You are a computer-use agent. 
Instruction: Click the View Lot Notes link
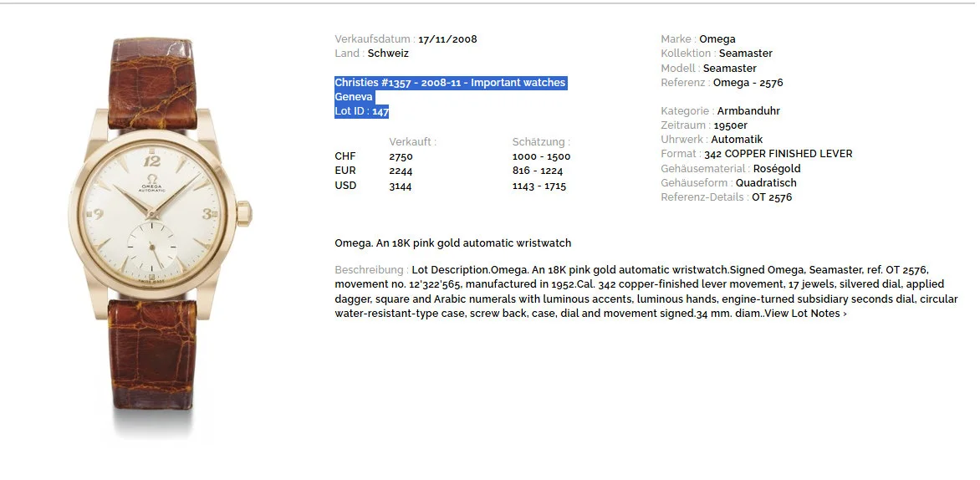805,314
